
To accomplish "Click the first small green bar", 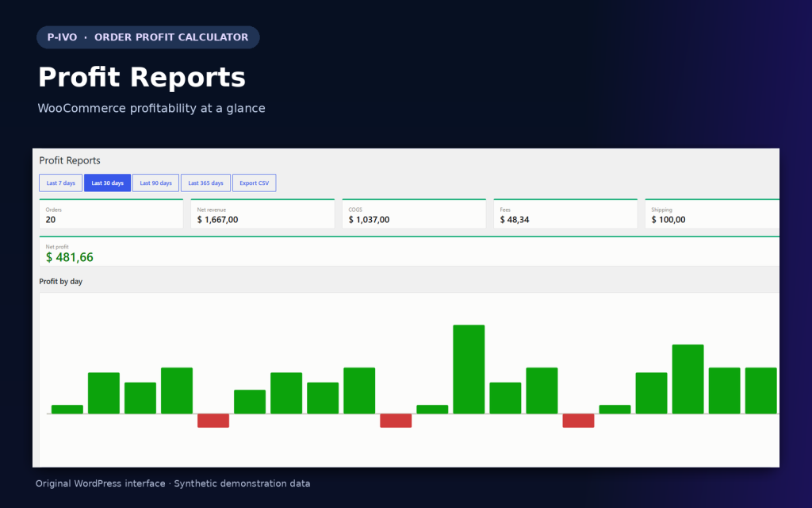I will click(x=67, y=410).
